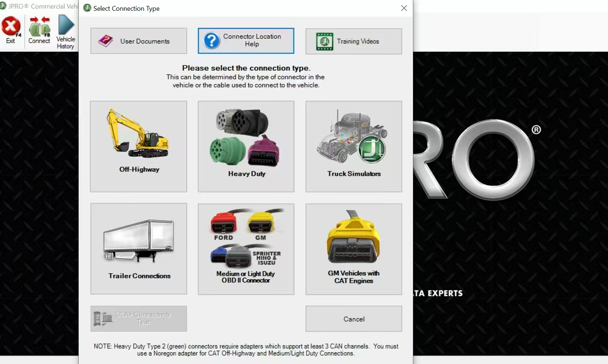Open the User Documents button
The width and height of the screenshot is (608, 364).
coord(139,41)
